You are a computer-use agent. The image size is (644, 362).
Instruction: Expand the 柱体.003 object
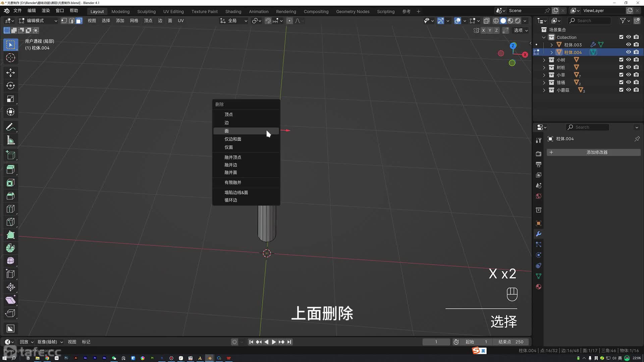551,45
